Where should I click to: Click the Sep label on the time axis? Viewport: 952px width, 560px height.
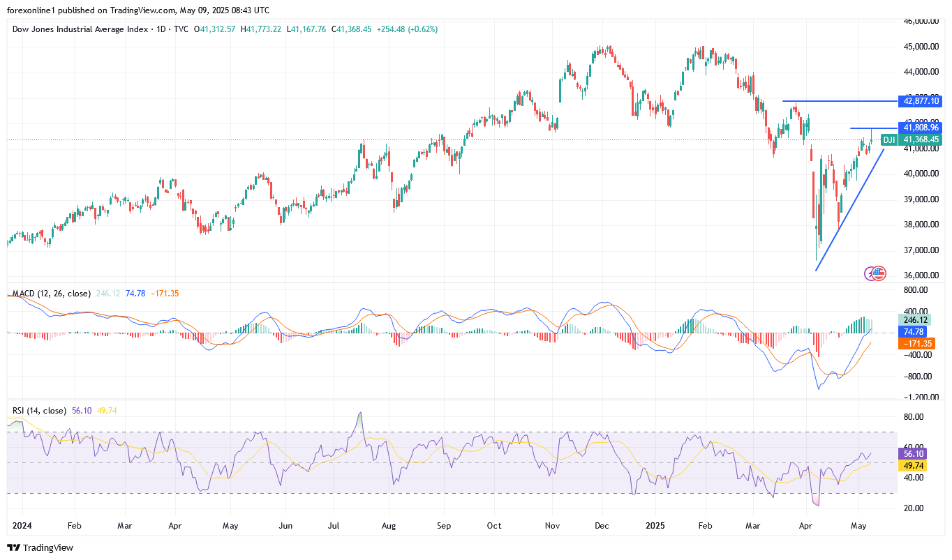coord(443,525)
